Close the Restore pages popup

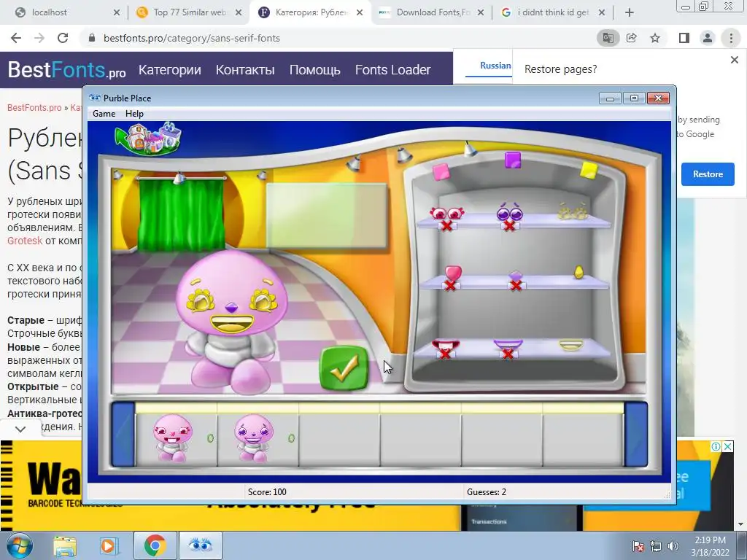(x=734, y=60)
